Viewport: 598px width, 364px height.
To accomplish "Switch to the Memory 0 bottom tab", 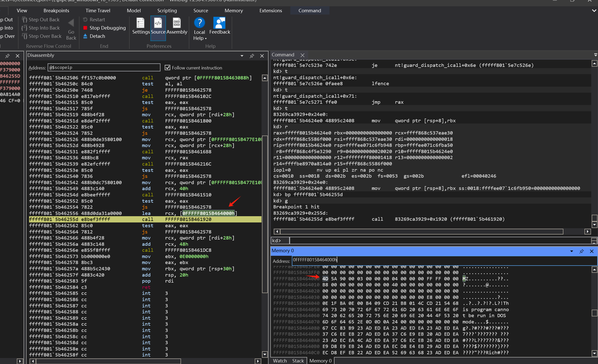I will (320, 361).
